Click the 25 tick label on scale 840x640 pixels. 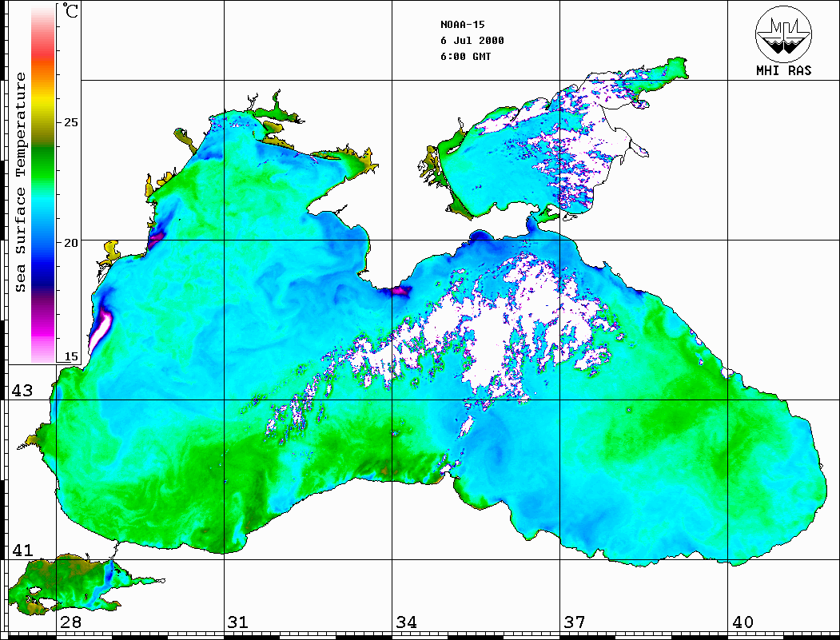coord(70,122)
